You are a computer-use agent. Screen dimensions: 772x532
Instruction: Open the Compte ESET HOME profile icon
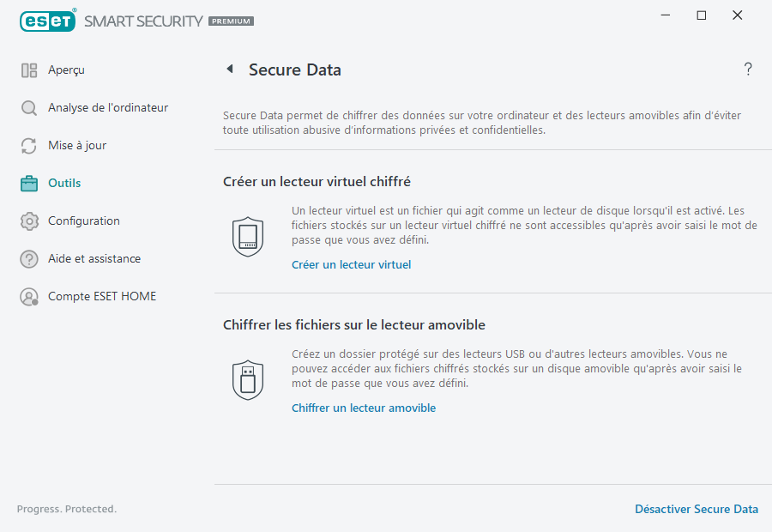(x=29, y=296)
